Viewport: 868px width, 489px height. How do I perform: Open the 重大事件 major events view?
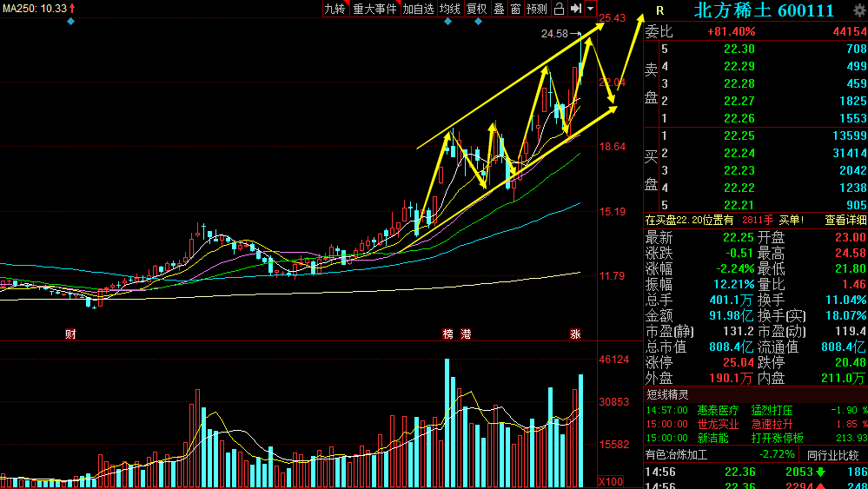374,9
